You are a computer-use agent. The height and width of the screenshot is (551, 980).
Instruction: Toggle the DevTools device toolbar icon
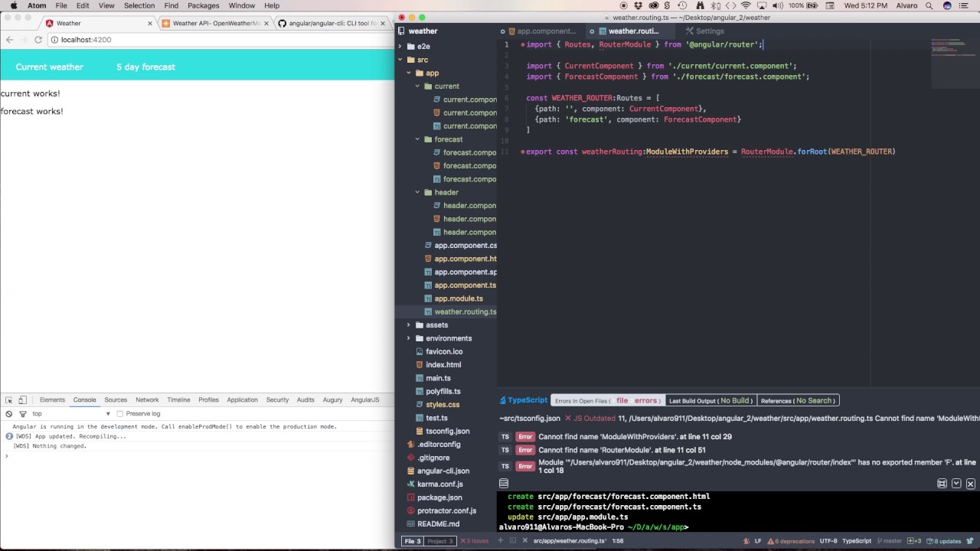(x=22, y=400)
